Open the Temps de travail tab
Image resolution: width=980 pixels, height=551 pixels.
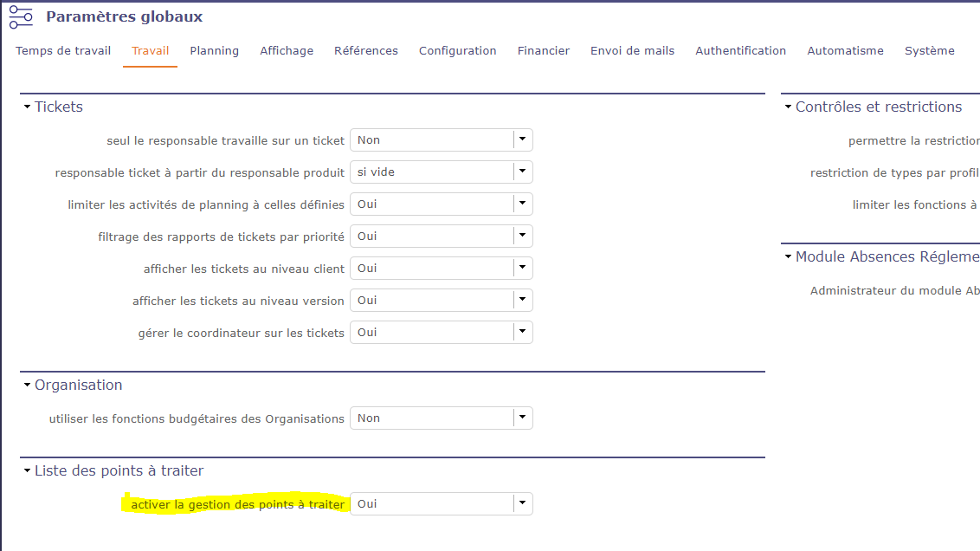coord(63,51)
